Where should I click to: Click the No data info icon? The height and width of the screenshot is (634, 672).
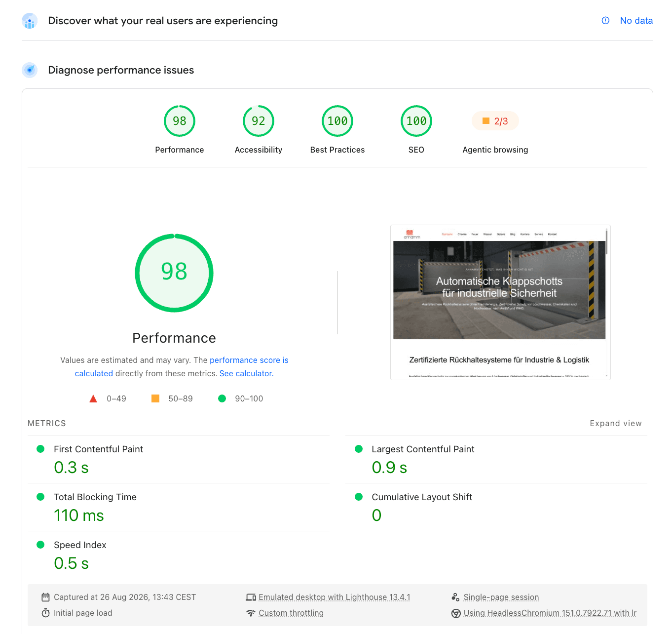coord(605,21)
